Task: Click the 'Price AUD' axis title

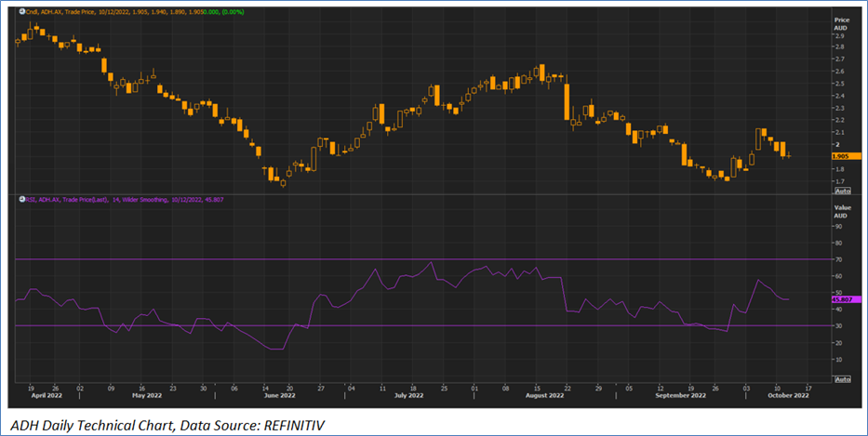Action: click(841, 24)
